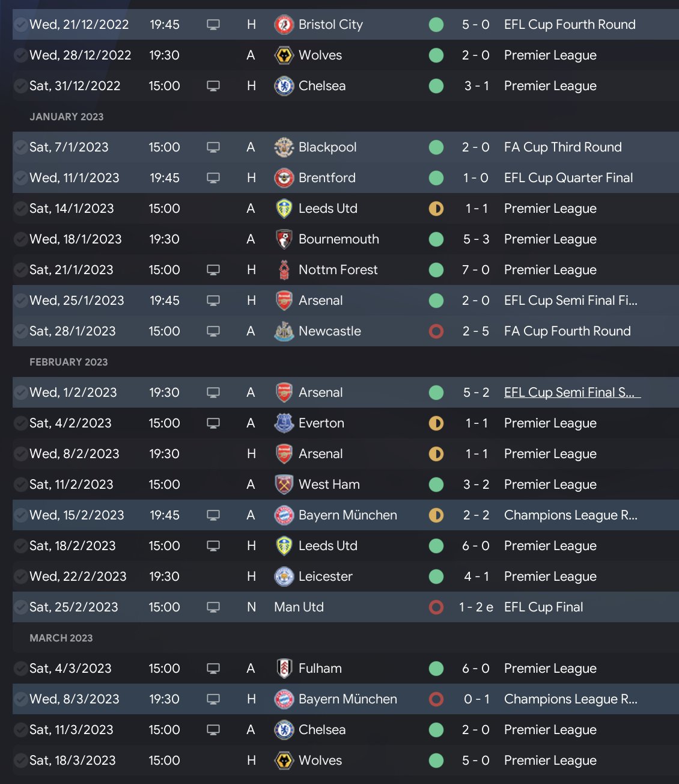Toggle the checkmark beside Sat, 25/2/2023
Image resolution: width=679 pixels, height=784 pixels.
pyautogui.click(x=21, y=607)
